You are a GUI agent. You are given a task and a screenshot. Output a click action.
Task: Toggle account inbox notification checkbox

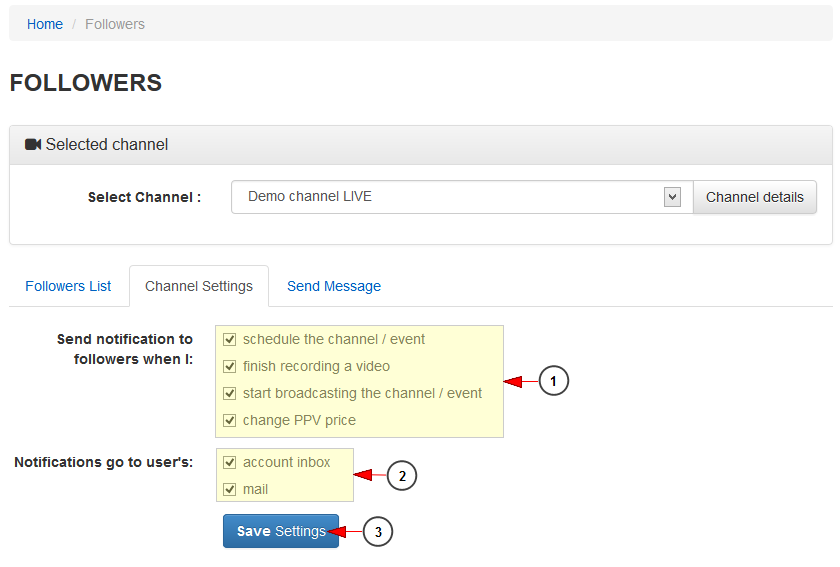pos(230,462)
